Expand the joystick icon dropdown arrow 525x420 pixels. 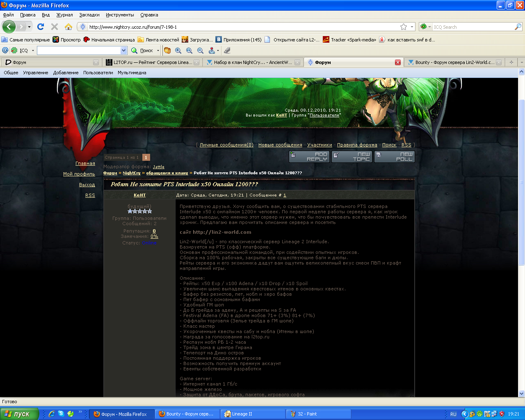(218, 50)
